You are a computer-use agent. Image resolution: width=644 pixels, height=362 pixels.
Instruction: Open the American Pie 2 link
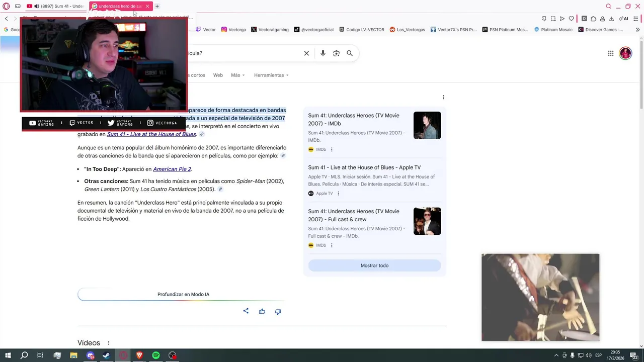click(x=172, y=169)
